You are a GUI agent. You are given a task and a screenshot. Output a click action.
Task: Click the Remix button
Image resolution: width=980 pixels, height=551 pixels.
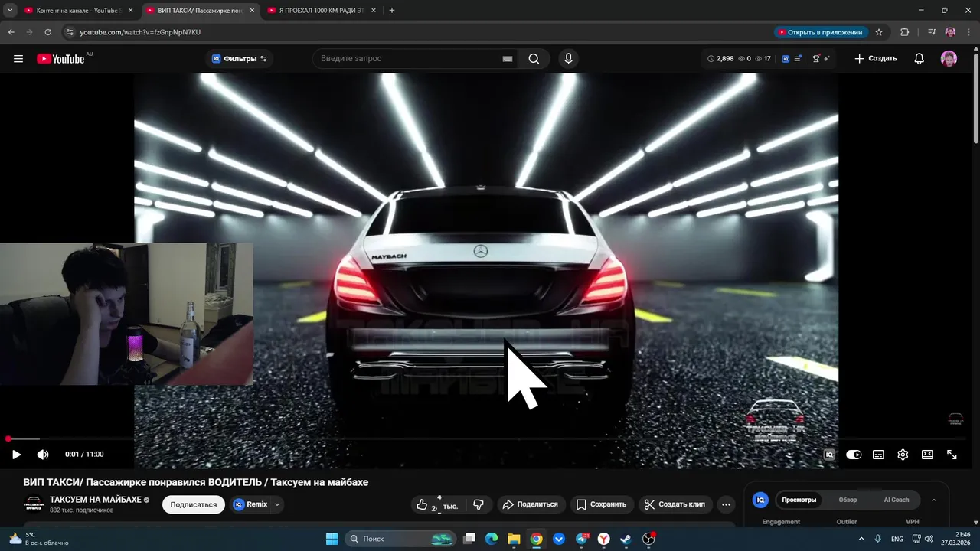point(250,504)
